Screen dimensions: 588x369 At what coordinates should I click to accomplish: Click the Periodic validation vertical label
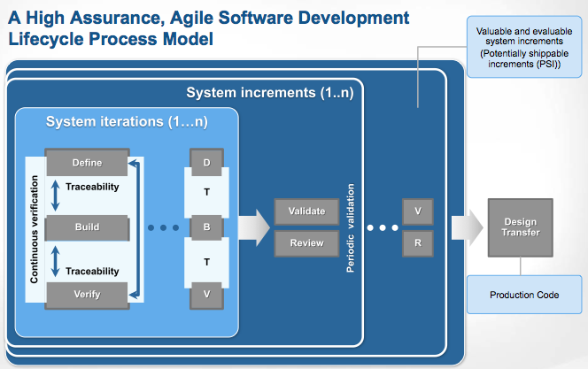(x=351, y=227)
